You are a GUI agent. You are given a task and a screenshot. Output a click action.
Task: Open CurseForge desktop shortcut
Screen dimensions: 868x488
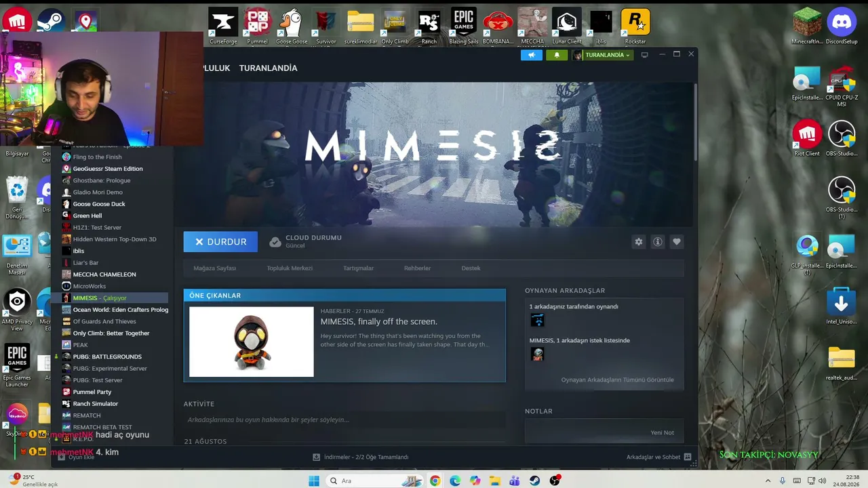[x=223, y=27]
